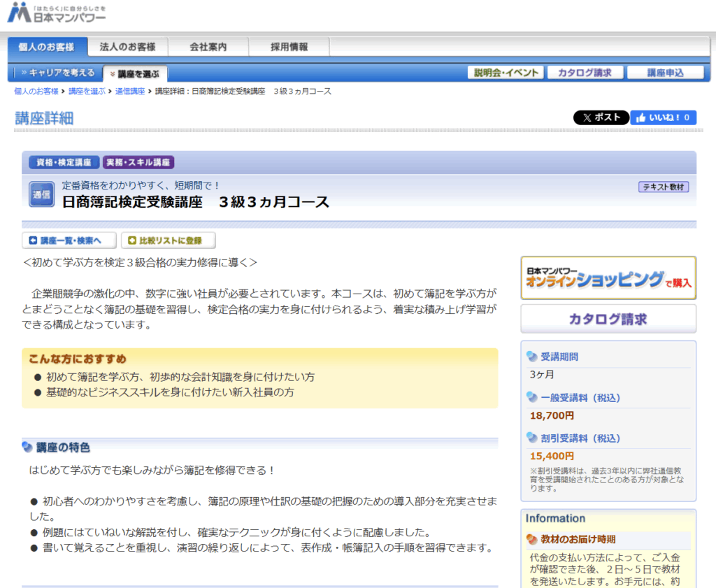Expand the キャリアを考える submenu
Viewport: 716px width, 588px height.
click(x=57, y=73)
